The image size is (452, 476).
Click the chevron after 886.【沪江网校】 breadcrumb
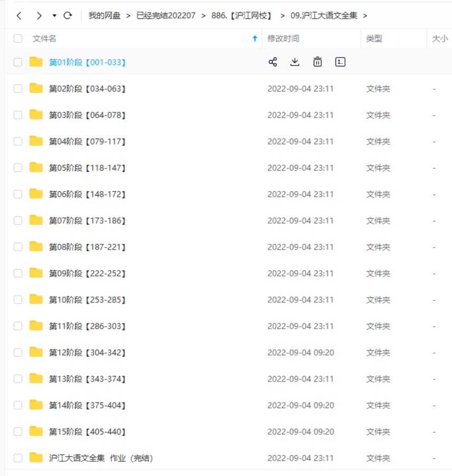[282, 16]
